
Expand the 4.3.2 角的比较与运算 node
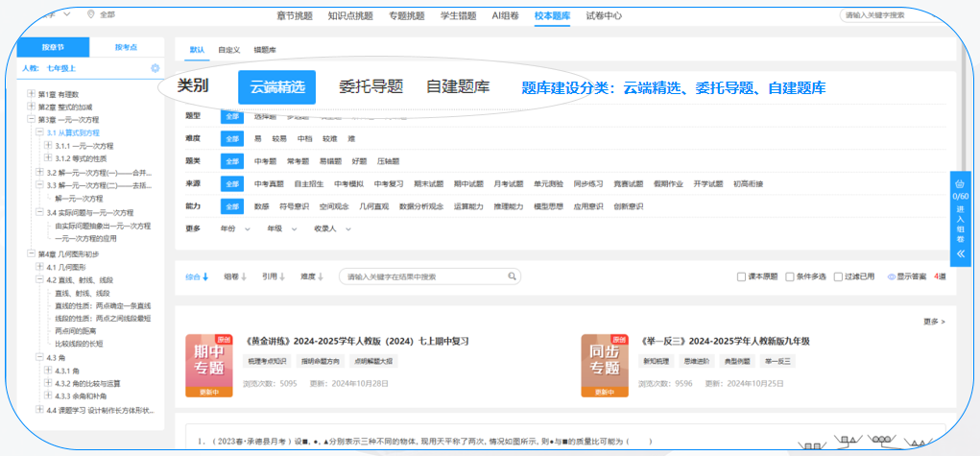[x=48, y=383]
